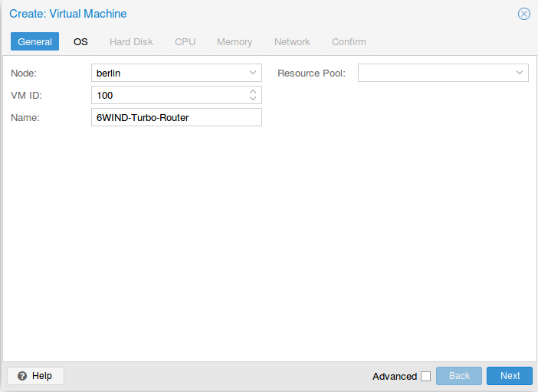538x392 pixels.
Task: Open the Network tab
Action: 292,41
